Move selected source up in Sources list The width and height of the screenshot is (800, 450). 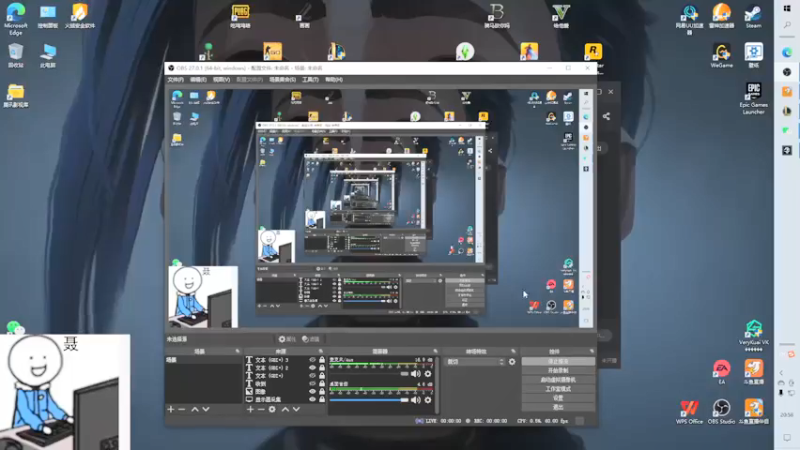(x=285, y=409)
